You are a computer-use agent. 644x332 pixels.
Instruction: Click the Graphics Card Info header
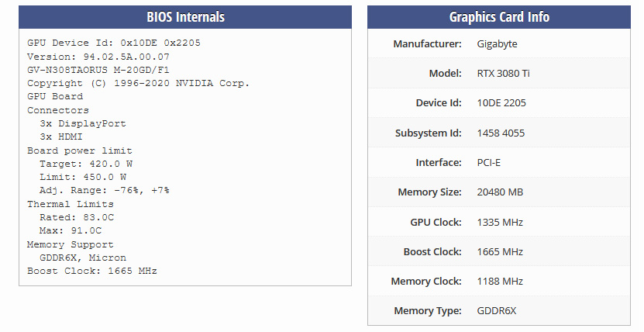498,17
